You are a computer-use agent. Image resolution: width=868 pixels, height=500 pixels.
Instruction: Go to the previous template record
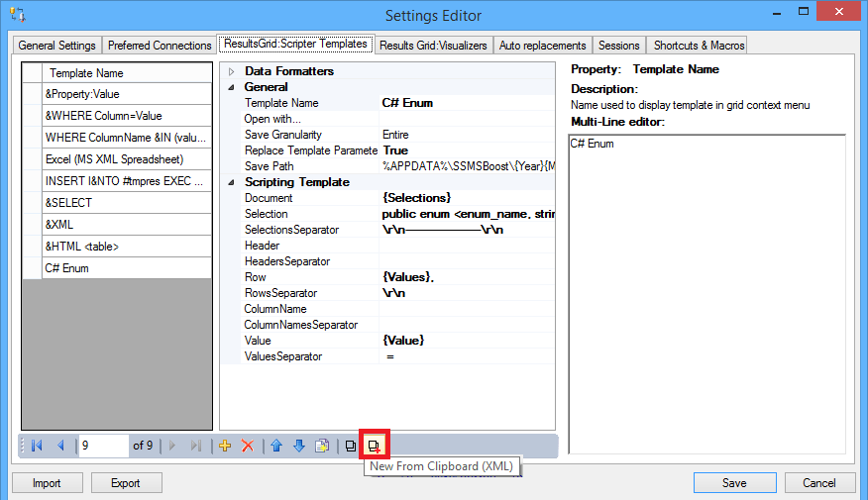(x=59, y=446)
